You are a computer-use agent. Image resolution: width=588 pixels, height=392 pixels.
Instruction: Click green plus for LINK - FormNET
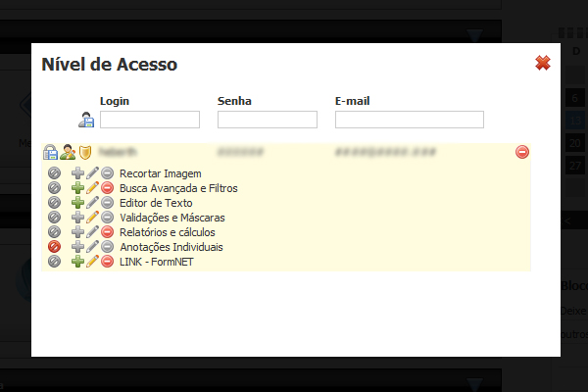77,262
